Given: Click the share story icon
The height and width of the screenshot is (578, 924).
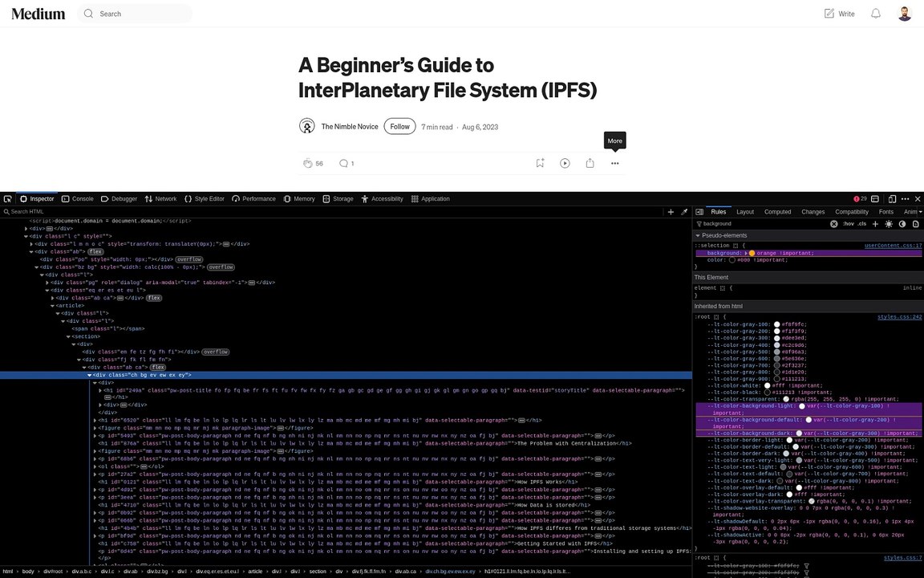Looking at the screenshot, I should [590, 164].
